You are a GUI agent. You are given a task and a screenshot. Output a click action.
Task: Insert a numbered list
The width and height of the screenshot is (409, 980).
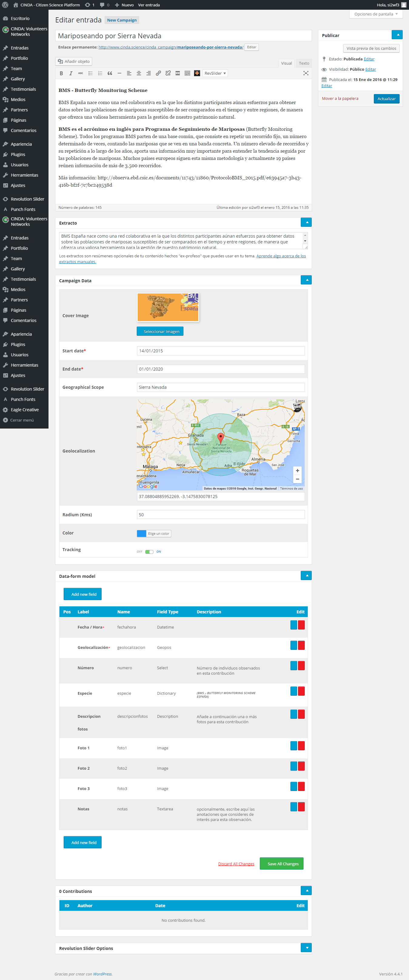pos(100,73)
